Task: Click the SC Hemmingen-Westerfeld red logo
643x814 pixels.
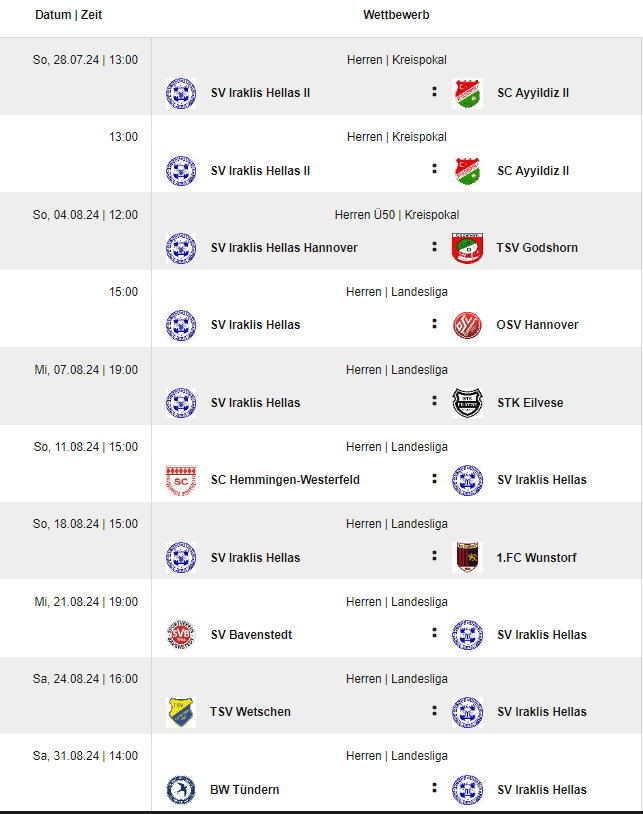Action: 181,480
